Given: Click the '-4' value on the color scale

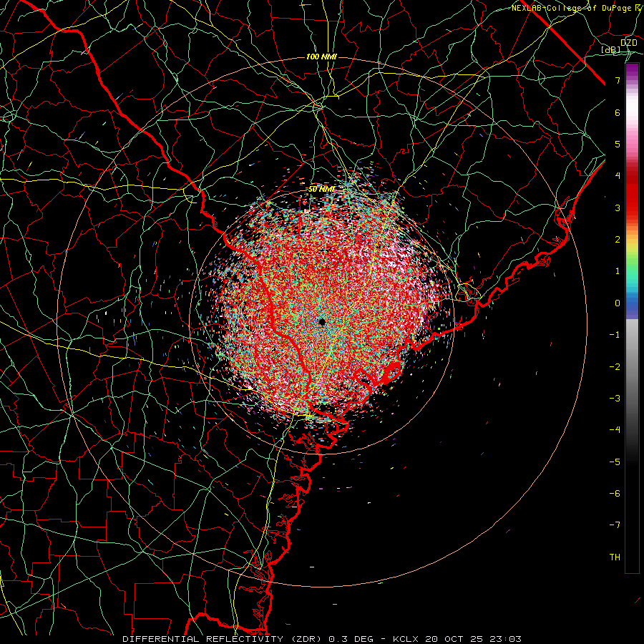Looking at the screenshot, I should (x=615, y=430).
